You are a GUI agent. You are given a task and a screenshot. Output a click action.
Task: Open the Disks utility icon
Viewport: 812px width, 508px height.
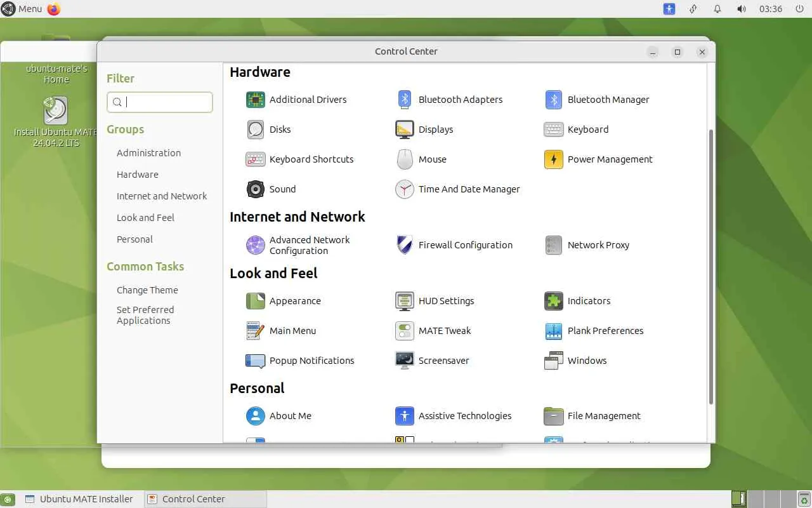255,130
